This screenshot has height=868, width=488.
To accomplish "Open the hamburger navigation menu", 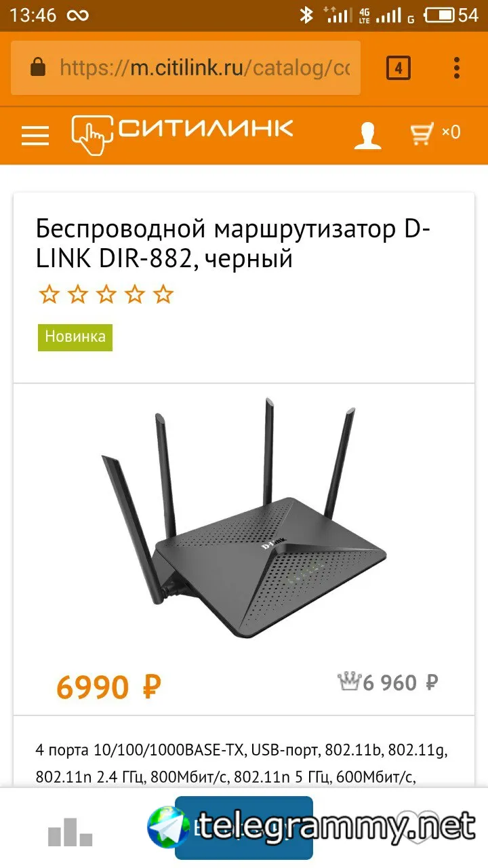I will tap(35, 136).
